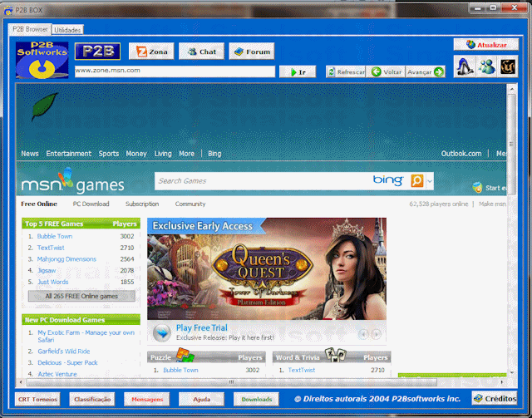Open the Forum button
Image resolution: width=532 pixels, height=418 pixels.
(252, 52)
